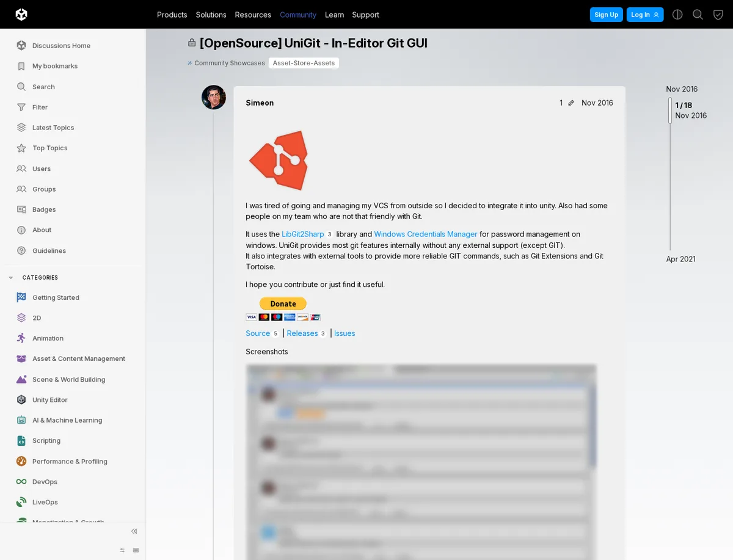733x560 pixels.
Task: Open the Discussions Home icon
Action: (x=21, y=45)
